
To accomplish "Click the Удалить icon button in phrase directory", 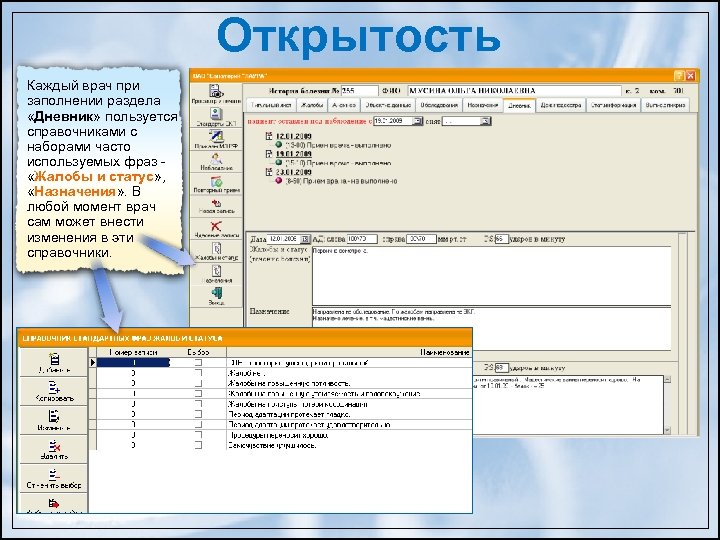I will click(x=54, y=449).
